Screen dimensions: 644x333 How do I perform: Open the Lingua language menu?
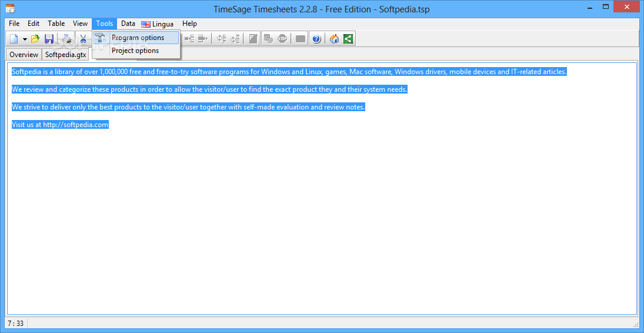click(x=157, y=24)
